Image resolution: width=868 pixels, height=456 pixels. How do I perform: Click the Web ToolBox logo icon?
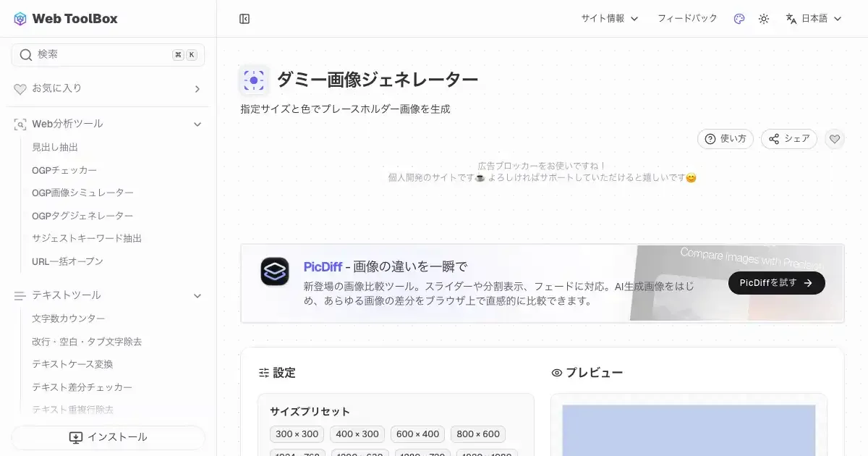pos(20,19)
